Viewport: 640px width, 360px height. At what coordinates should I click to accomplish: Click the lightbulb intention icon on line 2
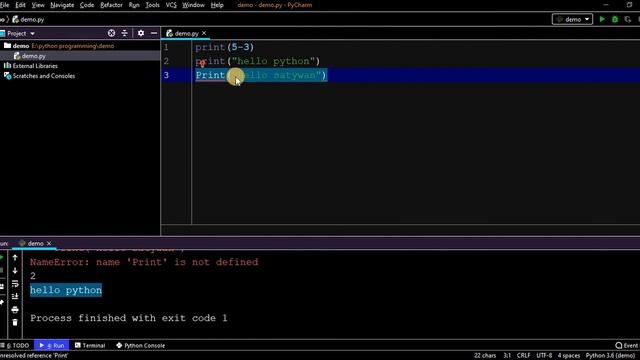(x=202, y=64)
